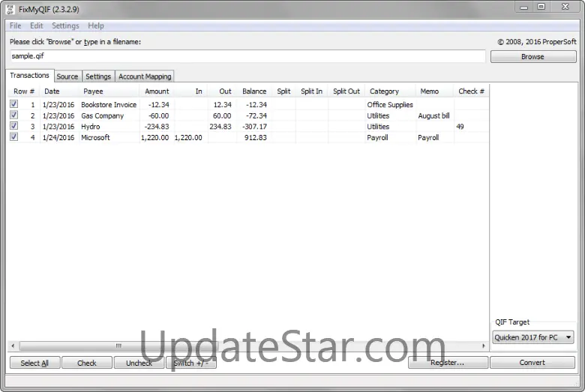Uncheck row 2 Gas Company checkbox
585x392 pixels.
pos(13,115)
